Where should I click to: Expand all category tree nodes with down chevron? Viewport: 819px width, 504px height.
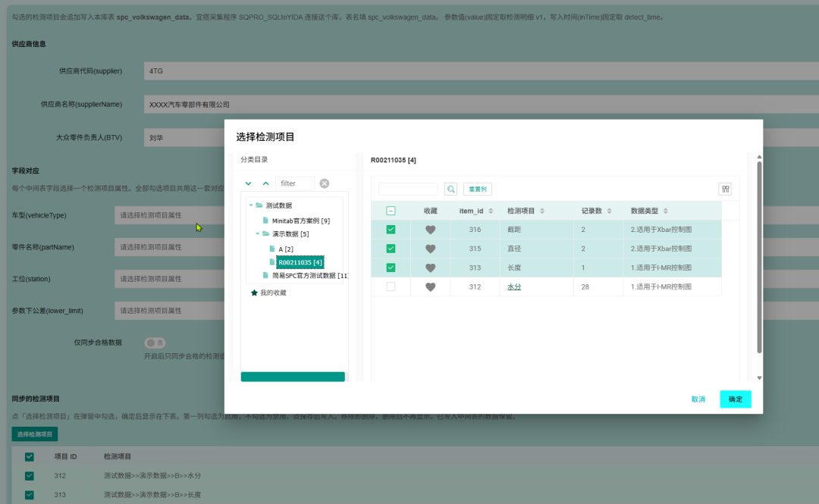point(248,183)
